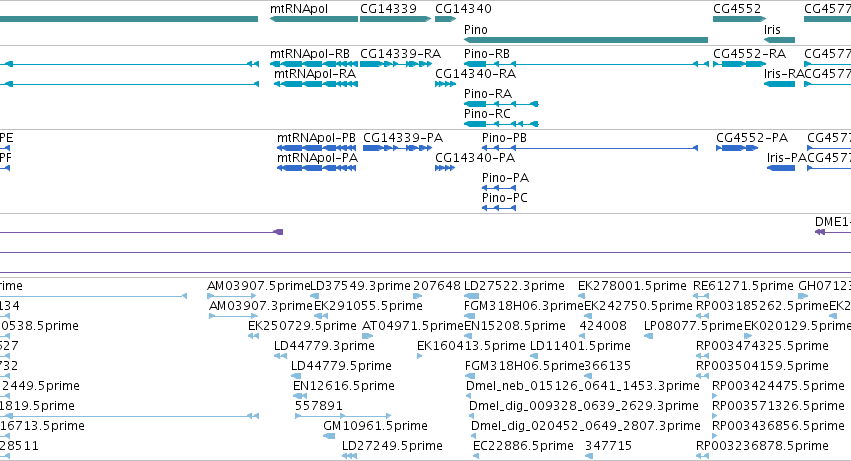Click the CG14339-RA transcript label

click(401, 54)
